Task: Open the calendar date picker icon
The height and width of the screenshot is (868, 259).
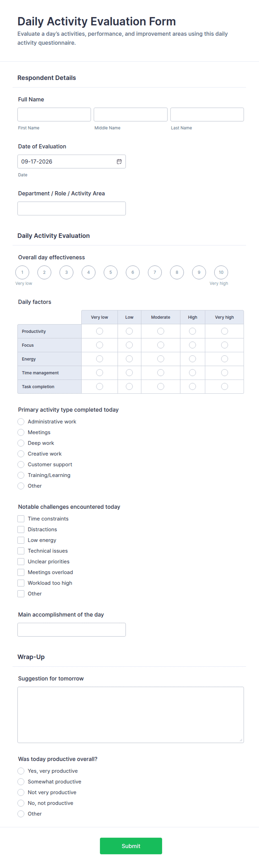Action: pos(119,161)
